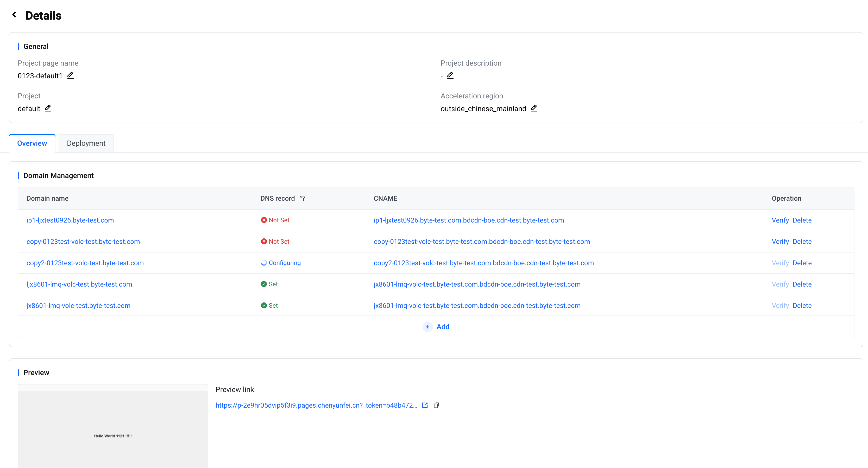868x468 pixels.
Task: Open preview link in new window icon
Action: tap(425, 405)
